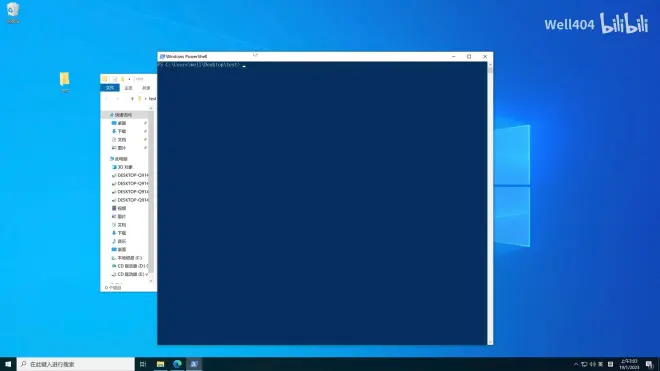Select 快速访问 in the navigation pane
660x371 pixels.
[125, 115]
